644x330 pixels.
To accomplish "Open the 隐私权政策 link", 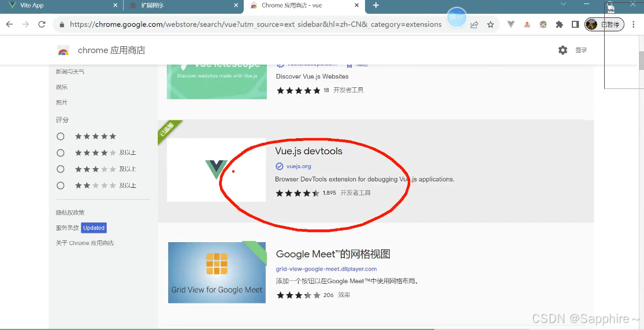I will pyautogui.click(x=70, y=213).
